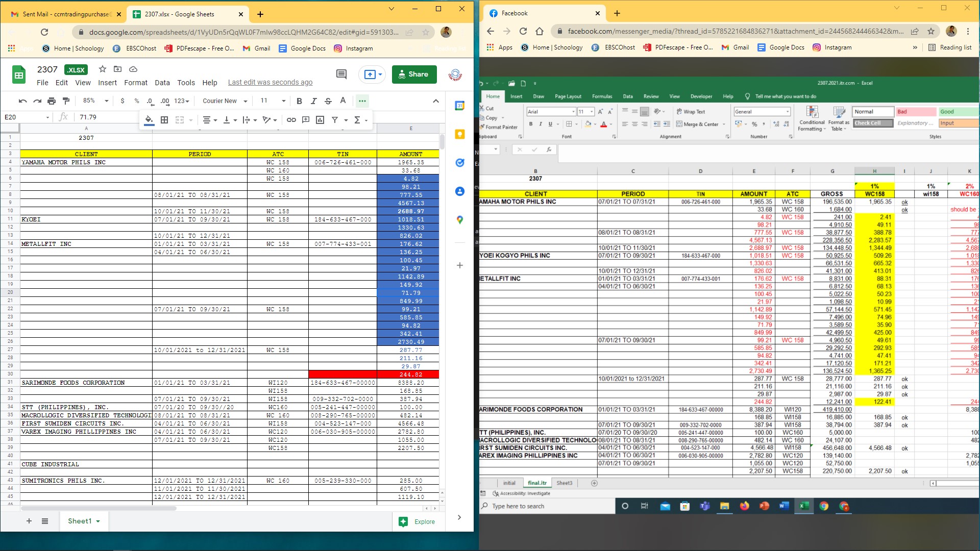Image resolution: width=980 pixels, height=551 pixels.
Task: Click the green Share button
Action: coord(414,74)
